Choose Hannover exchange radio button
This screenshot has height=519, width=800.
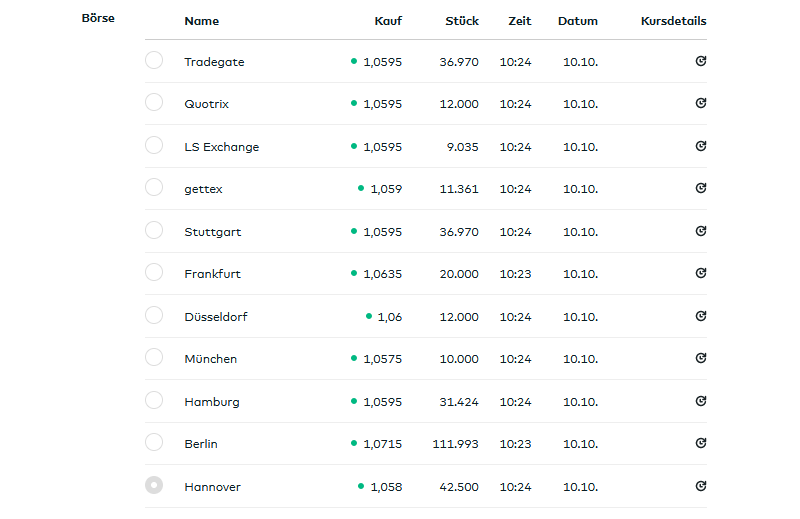pyautogui.click(x=154, y=485)
